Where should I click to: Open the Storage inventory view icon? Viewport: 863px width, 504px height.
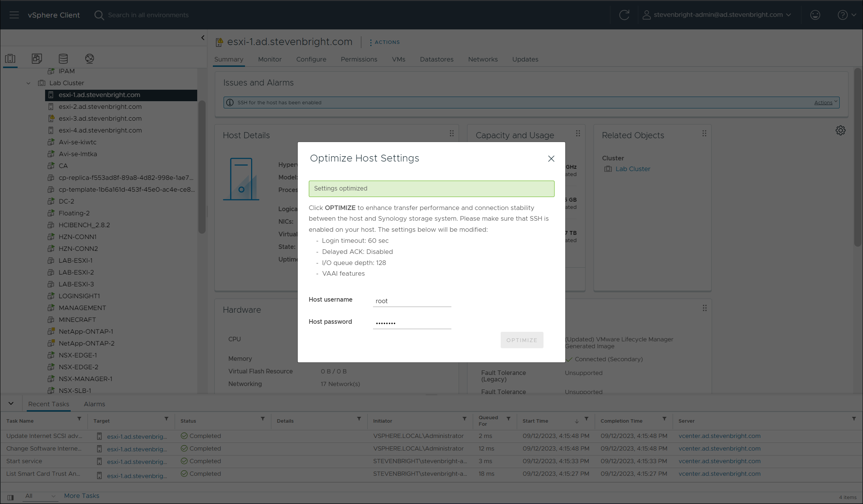point(63,58)
